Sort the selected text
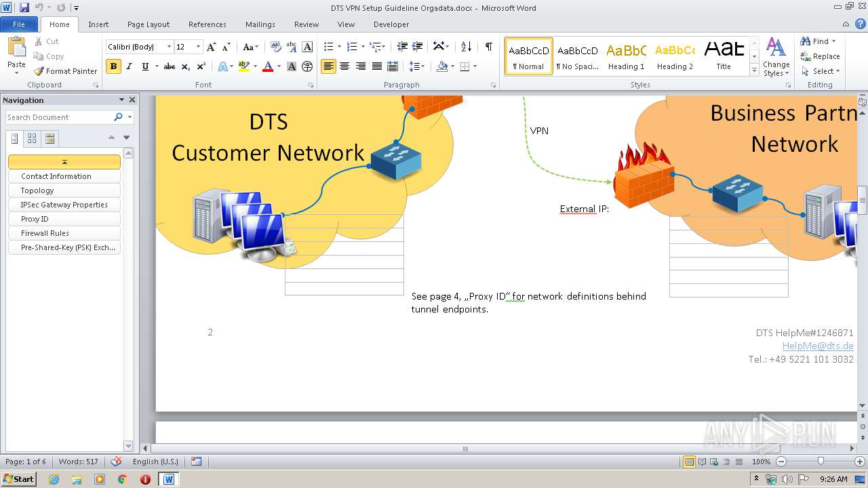Screen dimensions: 868x488 pos(466,47)
